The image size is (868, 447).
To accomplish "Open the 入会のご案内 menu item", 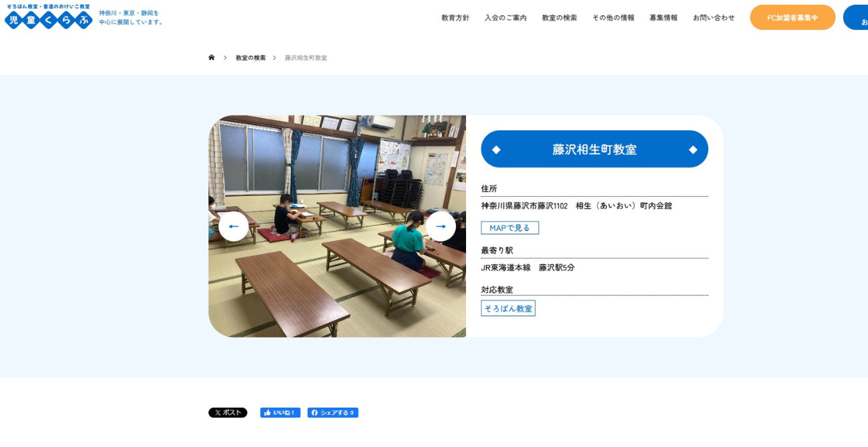I will [506, 18].
